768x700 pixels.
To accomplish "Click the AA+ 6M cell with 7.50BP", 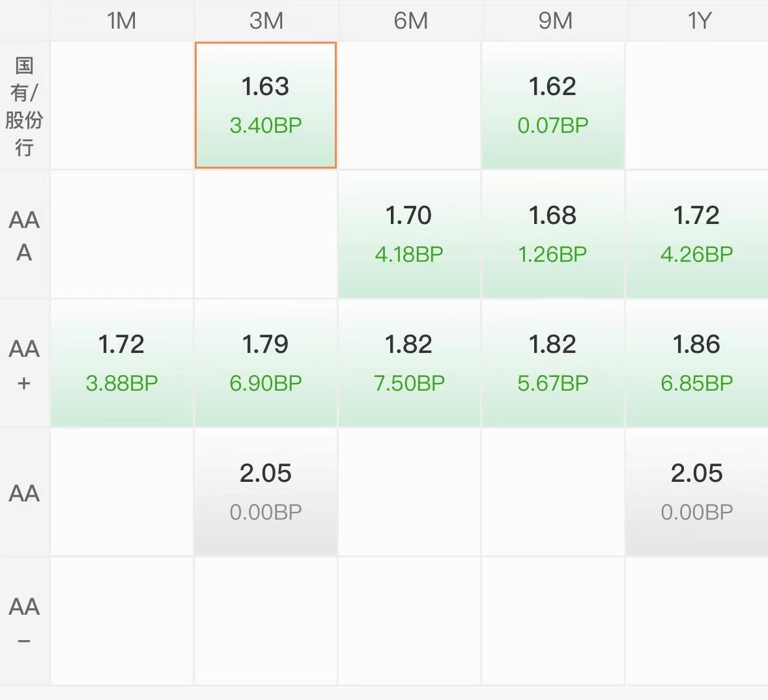I will coord(409,363).
